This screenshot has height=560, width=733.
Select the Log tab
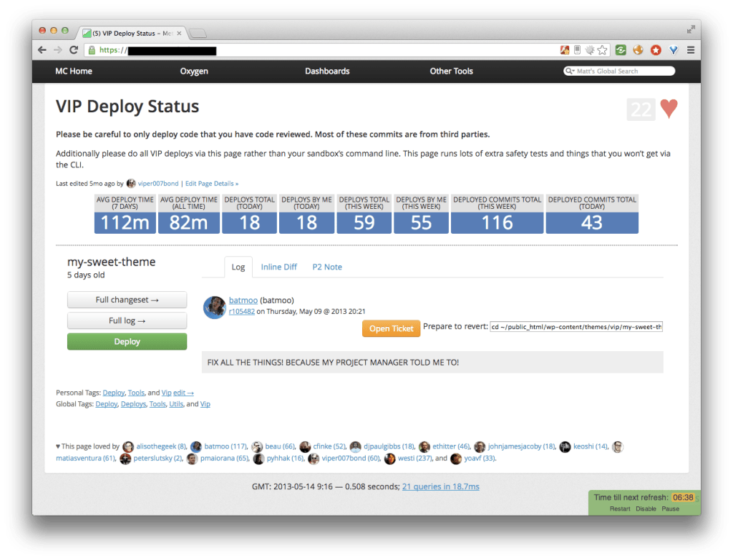click(238, 267)
